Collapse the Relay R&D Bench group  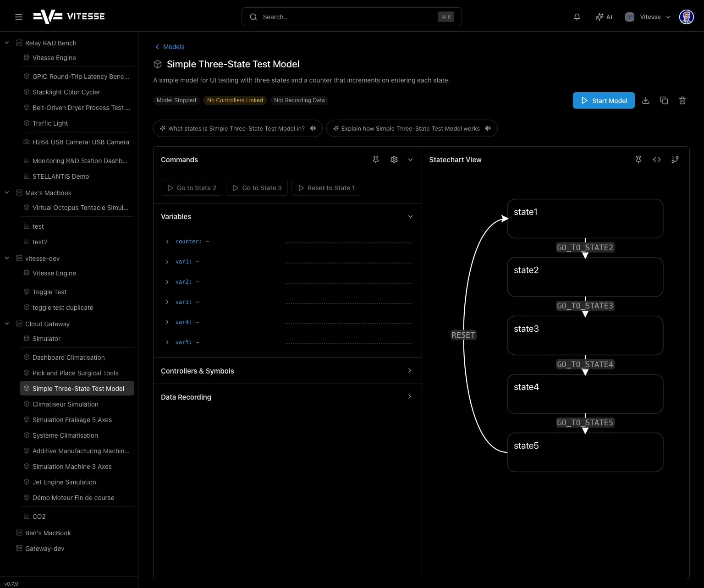click(x=7, y=43)
